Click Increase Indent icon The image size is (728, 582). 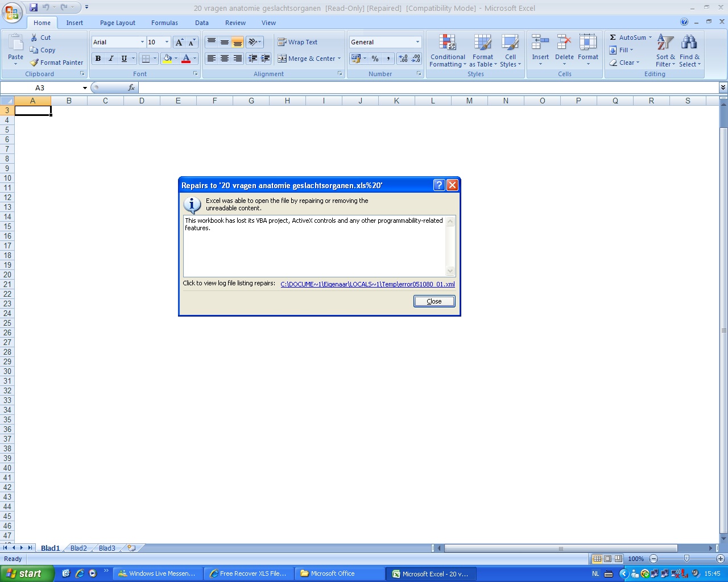click(266, 59)
